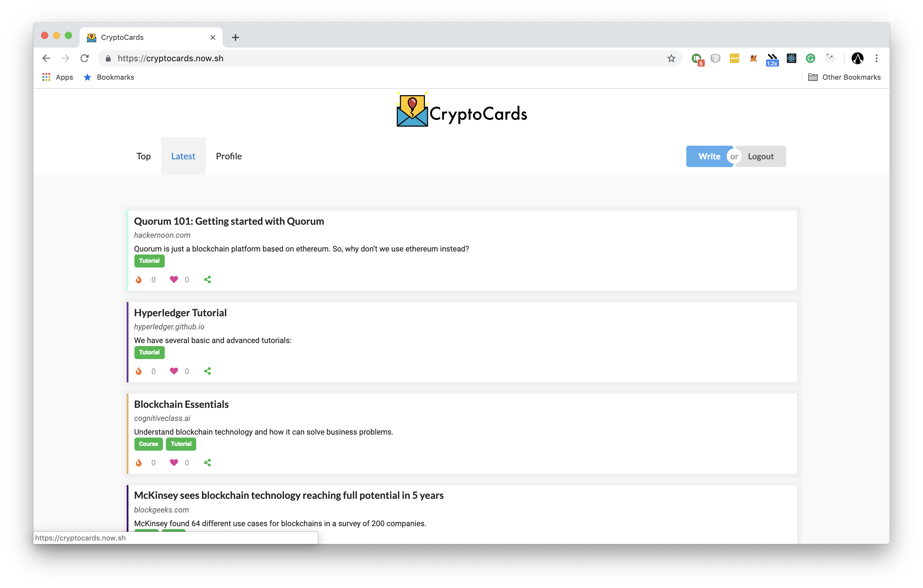Click the Write button
923x588 pixels.
pos(709,156)
